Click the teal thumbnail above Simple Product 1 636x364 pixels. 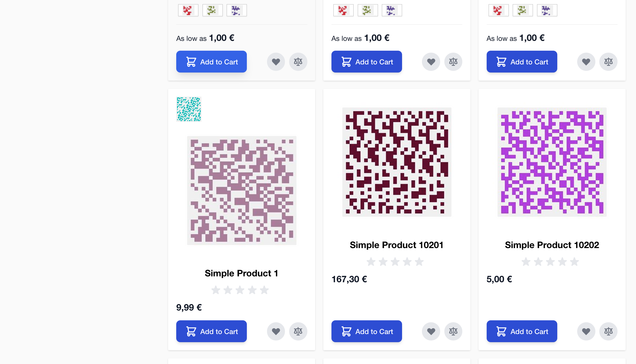189,109
